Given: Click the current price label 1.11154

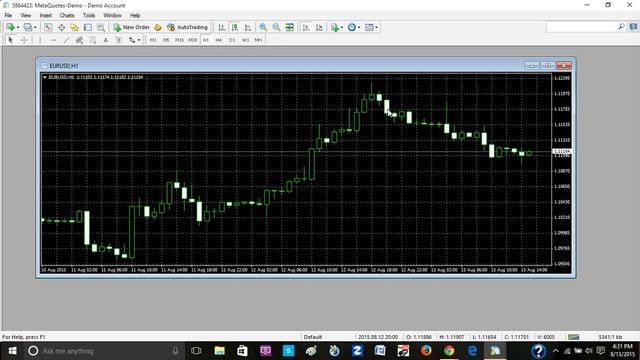Looking at the screenshot, I should [x=562, y=151].
